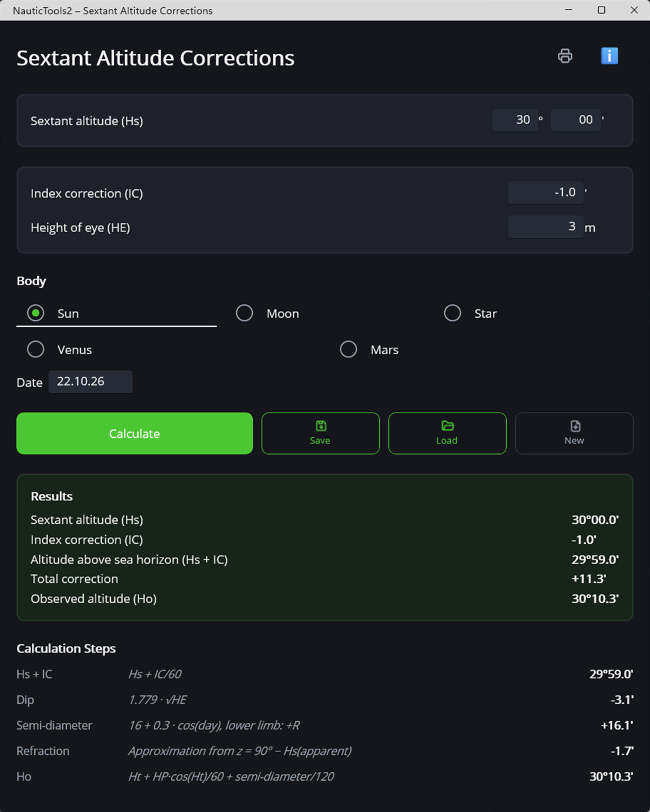The width and height of the screenshot is (650, 812).
Task: Open the blue info icon
Action: coord(610,56)
